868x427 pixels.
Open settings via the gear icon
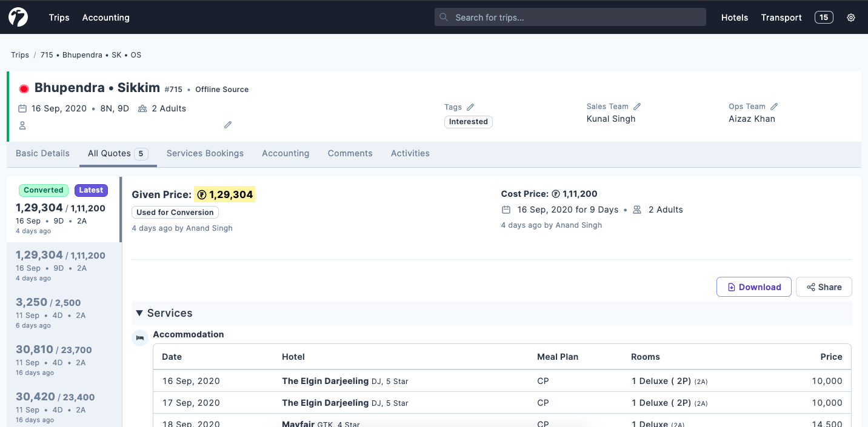851,18
